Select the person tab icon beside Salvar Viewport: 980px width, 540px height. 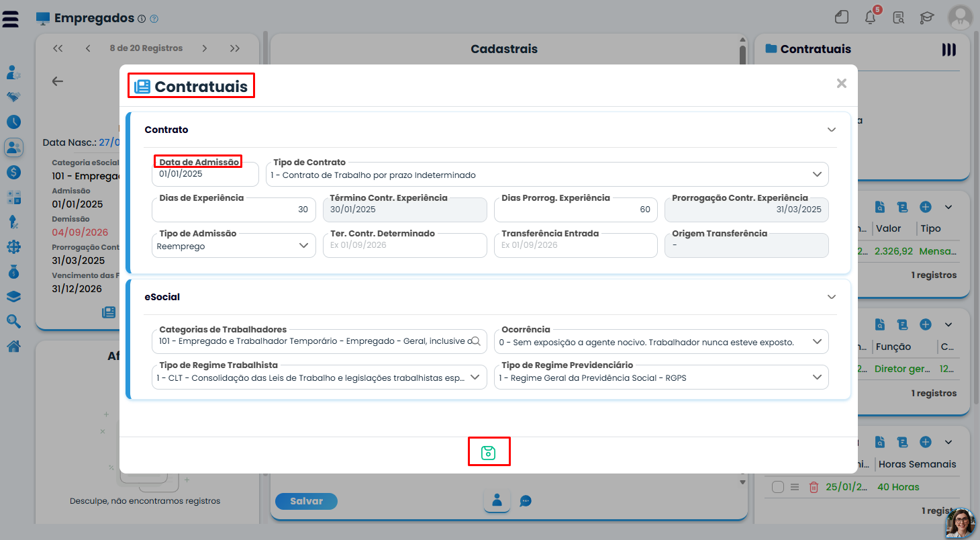[497, 500]
